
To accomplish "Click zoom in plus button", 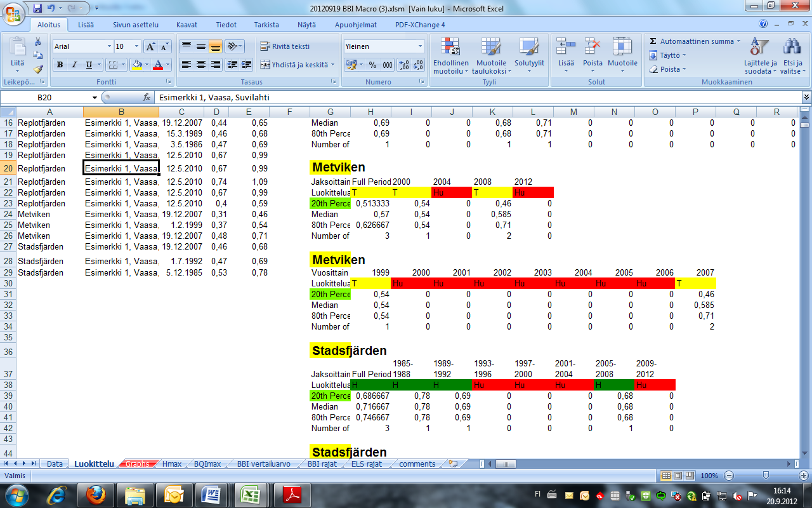I will pyautogui.click(x=803, y=476).
